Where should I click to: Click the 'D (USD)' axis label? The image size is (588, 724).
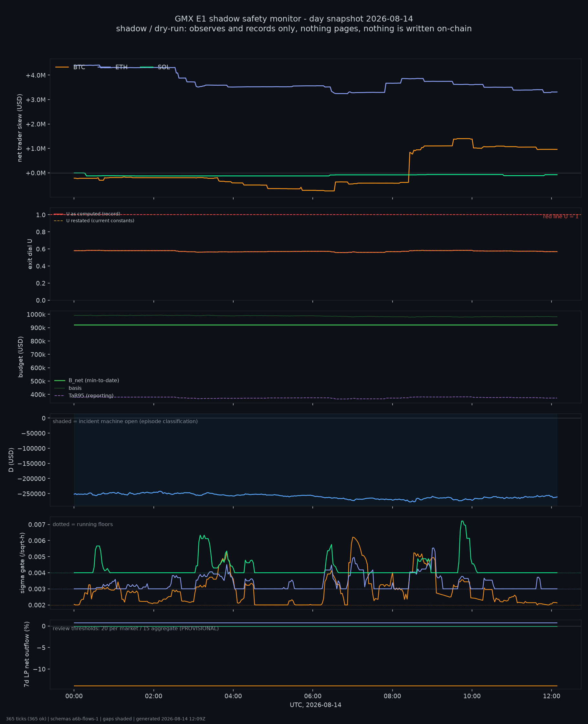coord(11,460)
